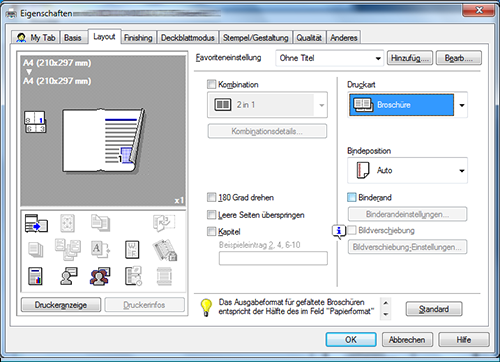
Task: Click the printer icon in title bar
Action: pos(12,14)
